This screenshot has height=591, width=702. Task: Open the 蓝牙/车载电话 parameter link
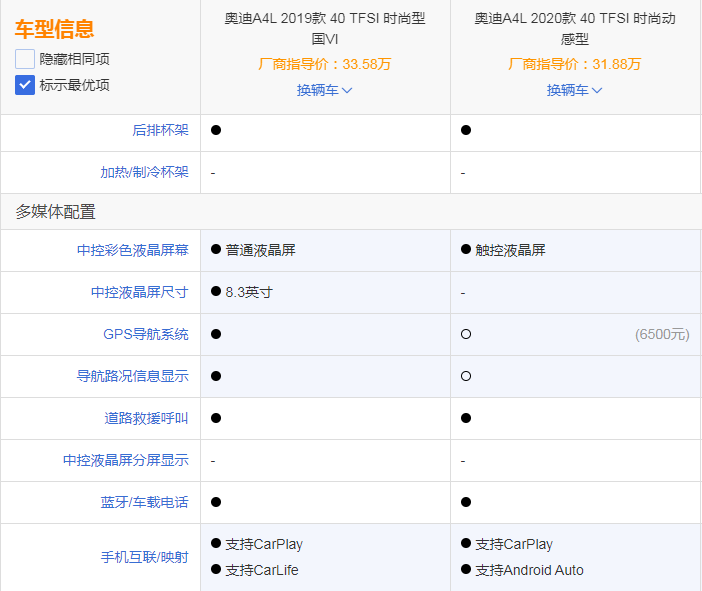pos(144,502)
